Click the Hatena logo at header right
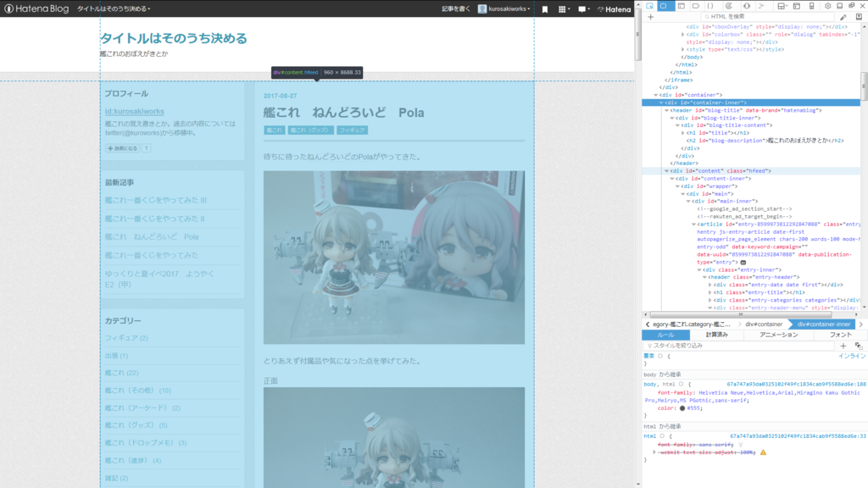This screenshot has width=868, height=488. pyautogui.click(x=614, y=8)
